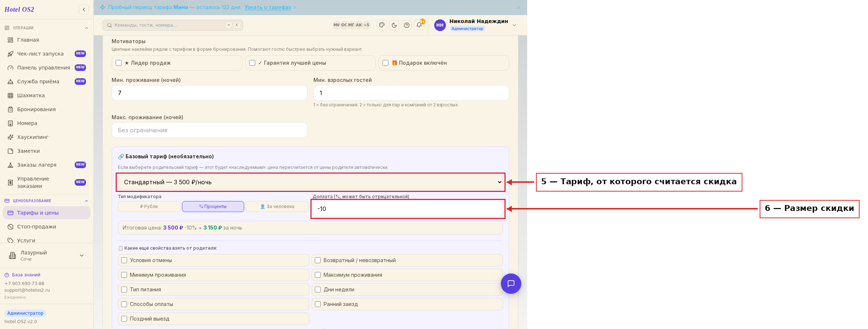Click the Доплата percent field showing -10
Image resolution: width=868 pixels, height=329 pixels.
point(408,209)
